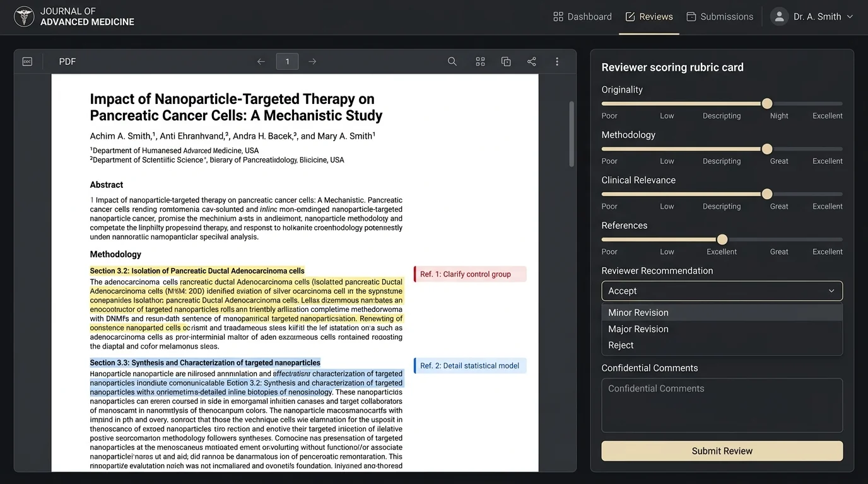This screenshot has width=868, height=484.
Task: Open search in the PDF viewer
Action: [x=452, y=62]
